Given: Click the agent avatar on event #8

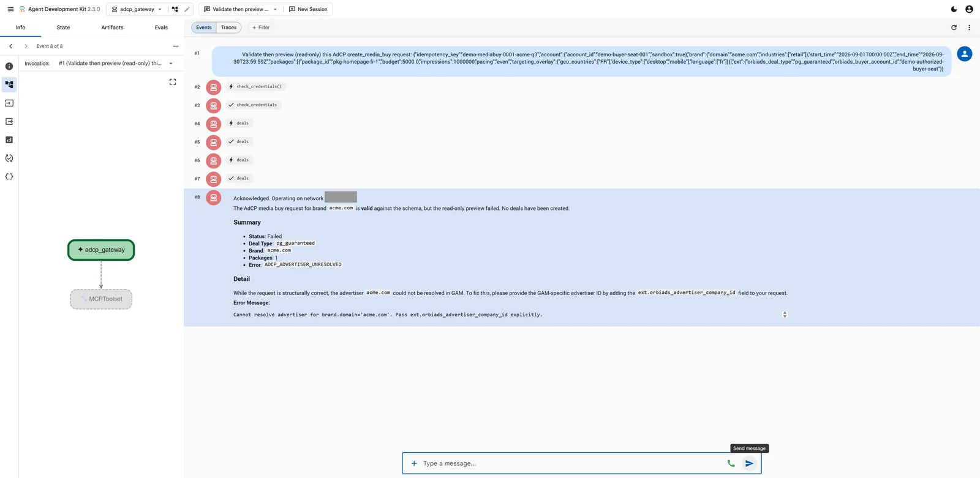Looking at the screenshot, I should point(214,198).
